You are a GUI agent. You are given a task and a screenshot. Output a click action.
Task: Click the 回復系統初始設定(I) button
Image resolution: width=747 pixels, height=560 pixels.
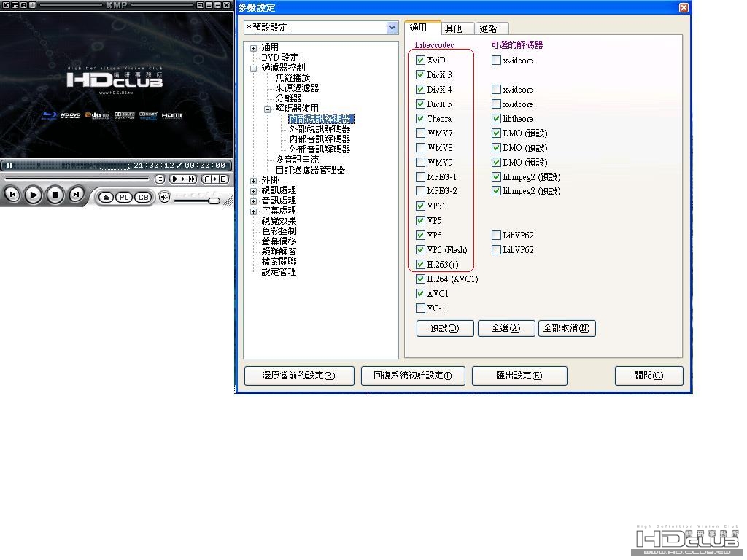413,376
